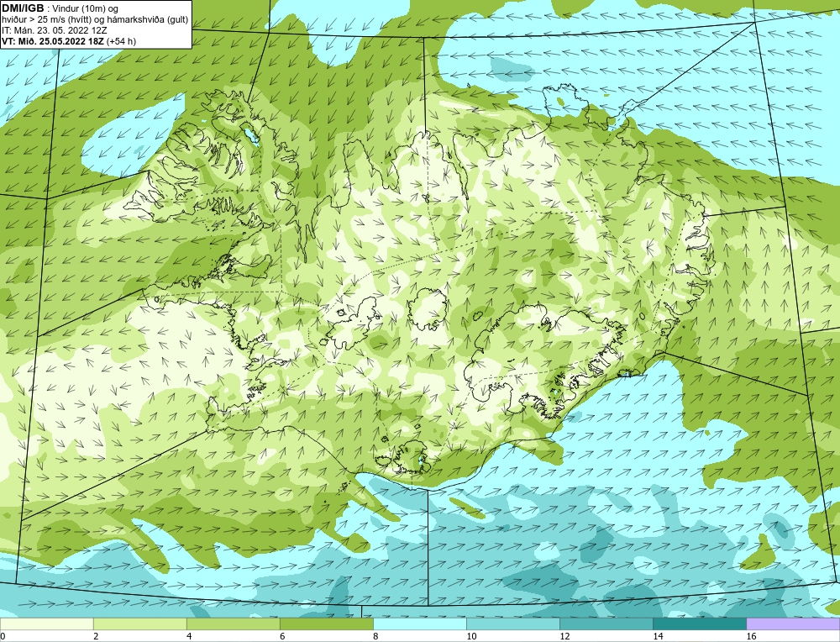Click the legend label '12'
The image size is (840, 642).
tap(564, 636)
